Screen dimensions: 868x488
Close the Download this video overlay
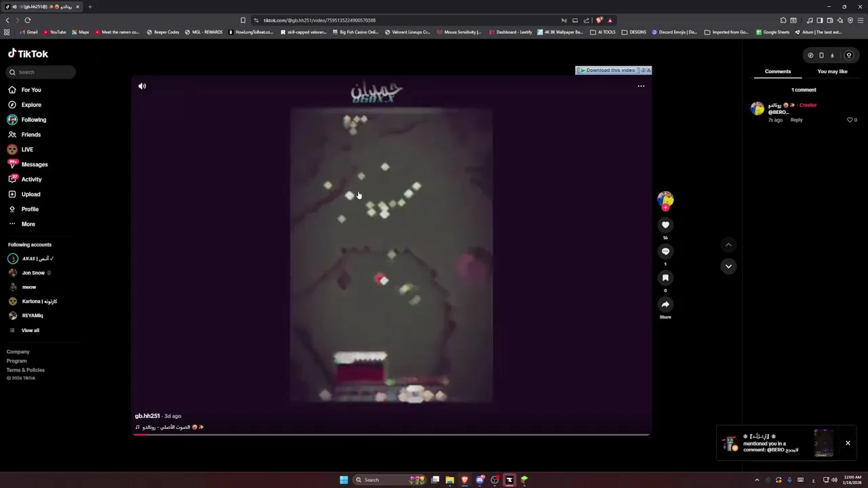(648, 70)
